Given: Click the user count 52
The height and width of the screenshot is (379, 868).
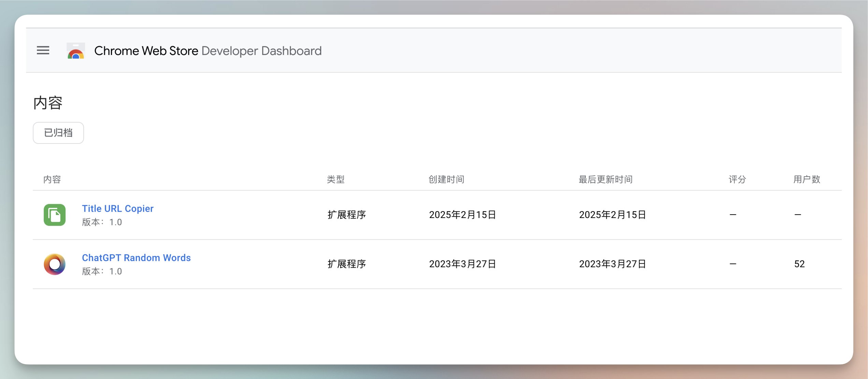Looking at the screenshot, I should (799, 264).
